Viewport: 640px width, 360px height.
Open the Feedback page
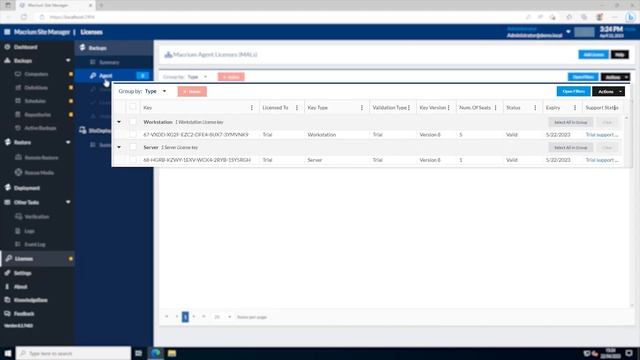click(x=24, y=313)
